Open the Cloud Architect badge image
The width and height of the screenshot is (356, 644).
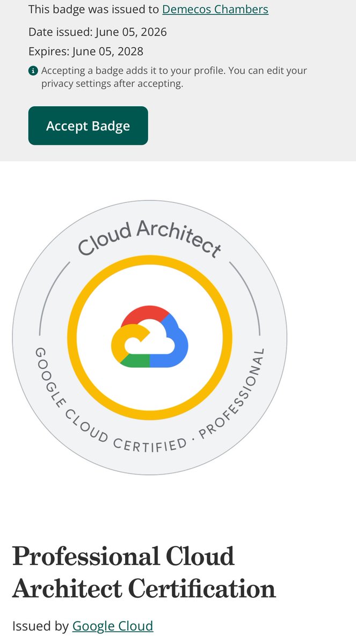(x=150, y=338)
